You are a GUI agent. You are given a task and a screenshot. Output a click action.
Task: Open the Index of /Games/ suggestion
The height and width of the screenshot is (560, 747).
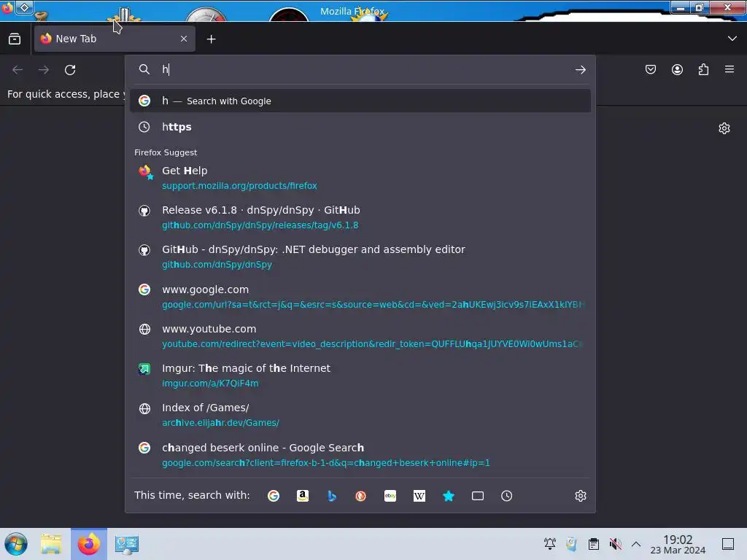coord(360,415)
